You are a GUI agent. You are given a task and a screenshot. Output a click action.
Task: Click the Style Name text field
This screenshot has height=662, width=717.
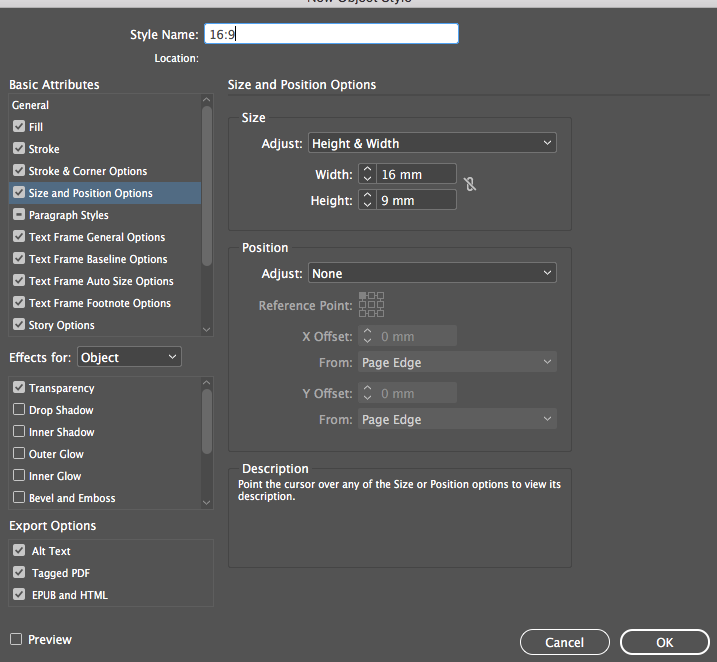[x=331, y=34]
